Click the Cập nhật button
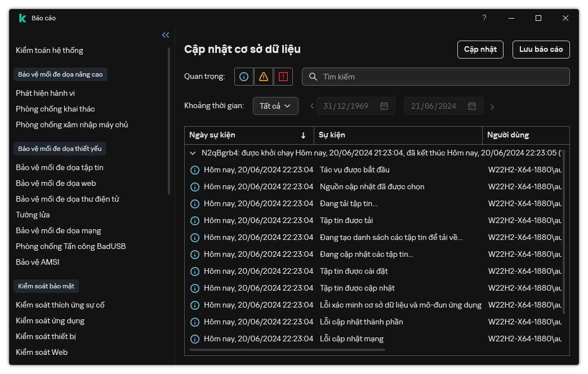This screenshot has height=374, width=588. coord(480,50)
